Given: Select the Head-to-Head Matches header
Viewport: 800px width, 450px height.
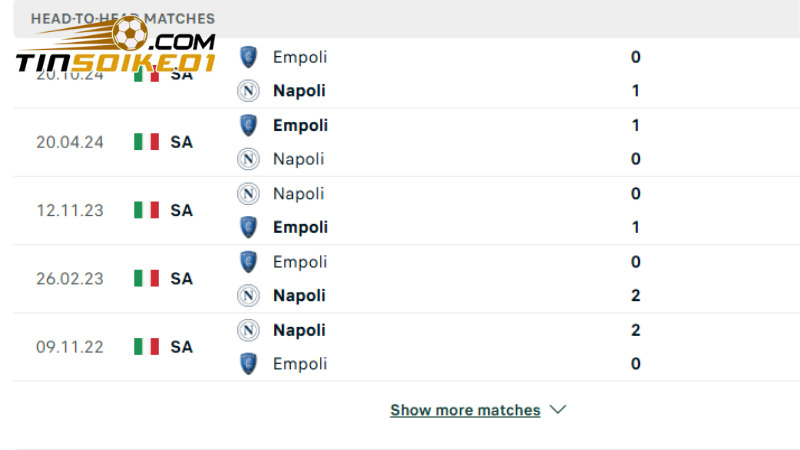Looking at the screenshot, I should point(122,18).
